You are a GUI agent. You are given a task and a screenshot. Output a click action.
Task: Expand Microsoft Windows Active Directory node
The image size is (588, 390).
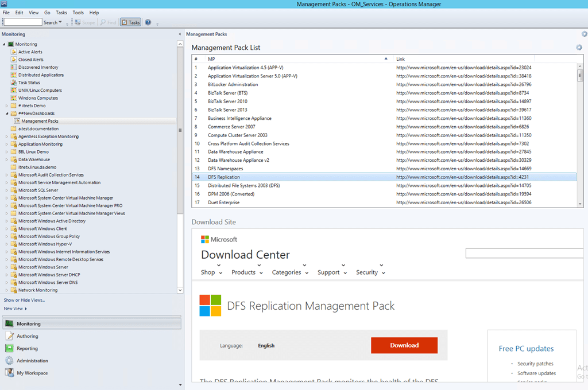(x=6, y=221)
